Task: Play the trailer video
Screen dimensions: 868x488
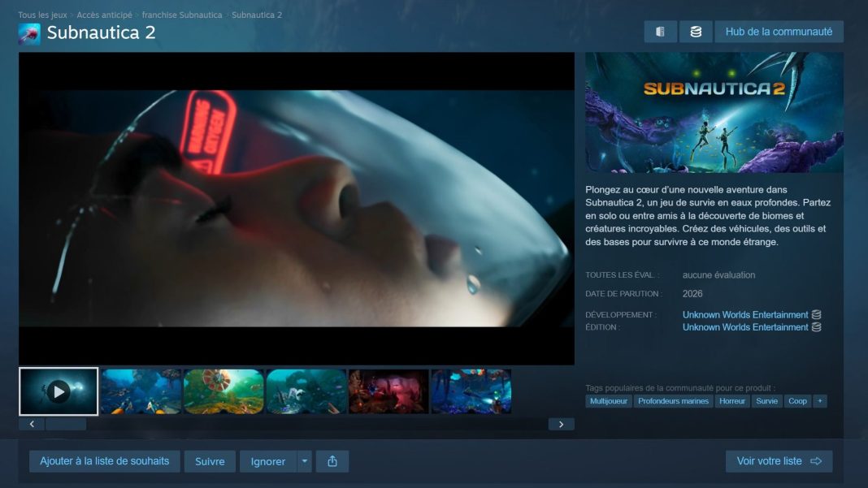Action: click(x=58, y=391)
